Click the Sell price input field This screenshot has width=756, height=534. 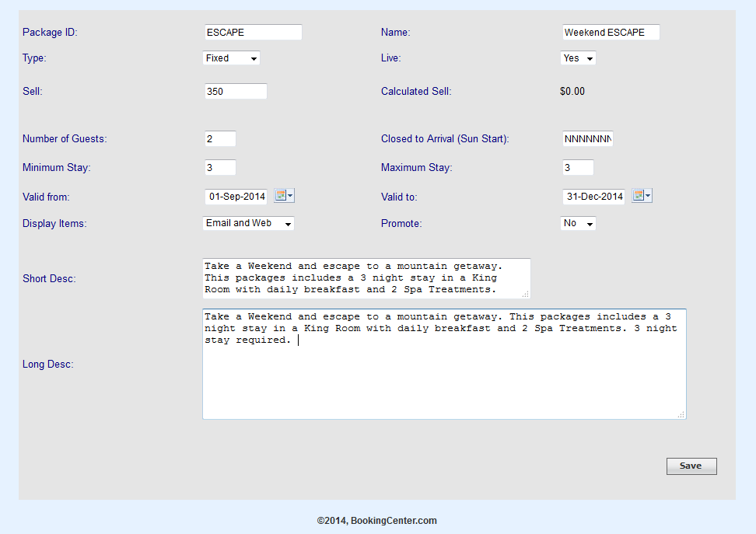pos(236,91)
